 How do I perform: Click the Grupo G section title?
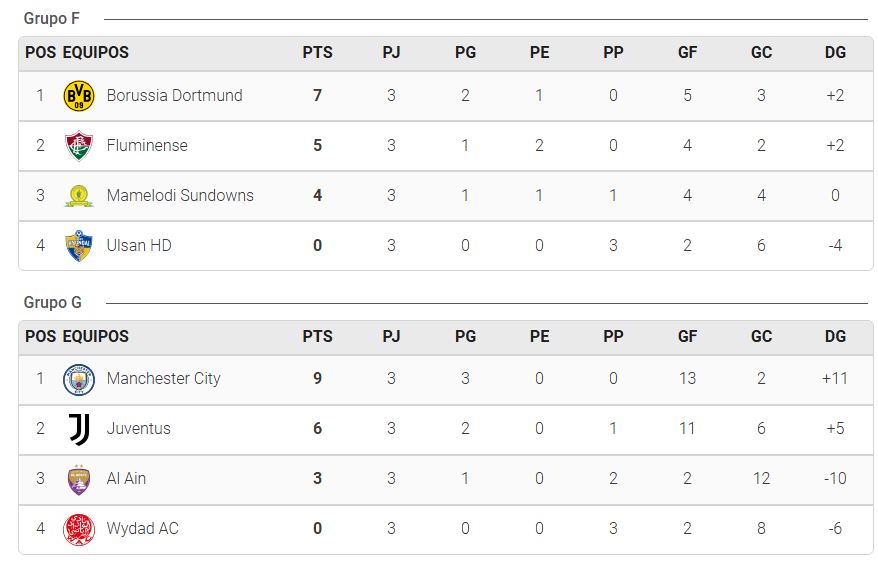point(53,302)
